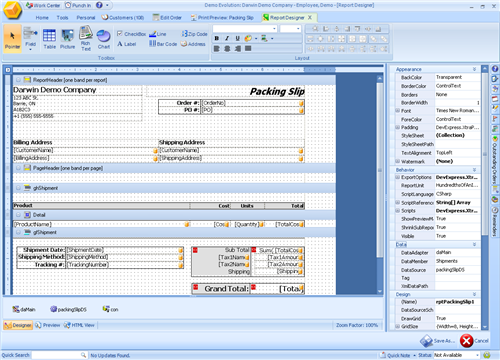Click Punch In button
Image resolution: width=500 pixels, height=360 pixels.
click(x=78, y=5)
